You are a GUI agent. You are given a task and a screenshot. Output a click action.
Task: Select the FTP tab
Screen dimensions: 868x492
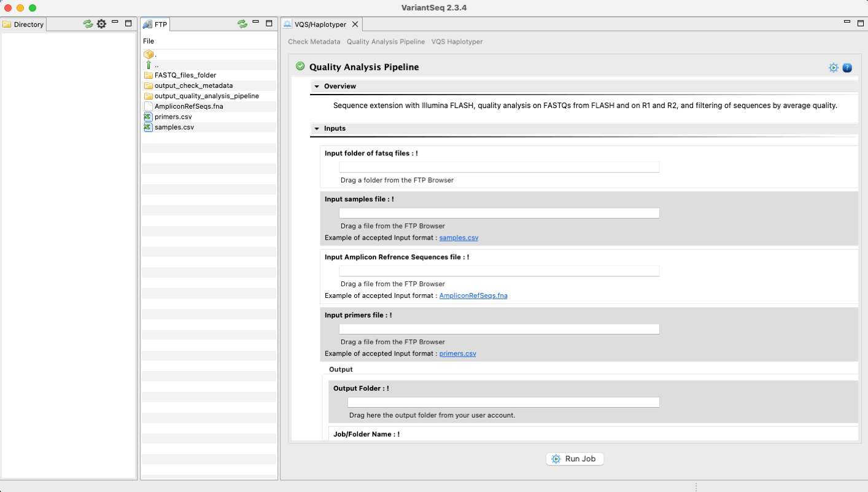click(155, 25)
